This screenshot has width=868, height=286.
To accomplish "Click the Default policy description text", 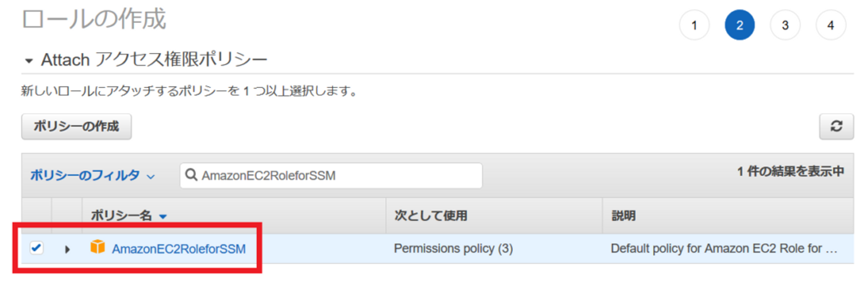I will click(723, 248).
